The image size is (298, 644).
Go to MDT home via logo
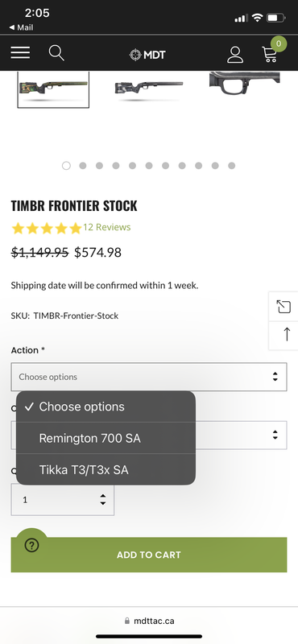pos(147,55)
